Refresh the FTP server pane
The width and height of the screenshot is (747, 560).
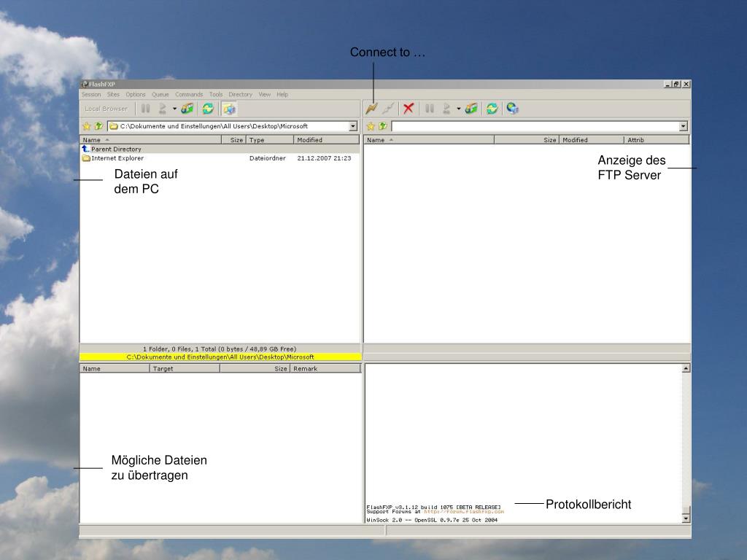pyautogui.click(x=492, y=109)
